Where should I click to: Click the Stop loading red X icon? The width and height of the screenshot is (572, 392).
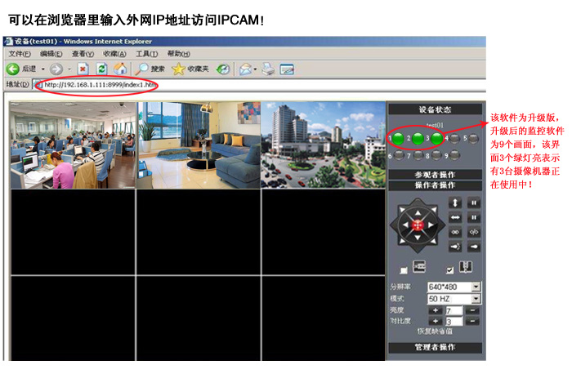click(83, 69)
